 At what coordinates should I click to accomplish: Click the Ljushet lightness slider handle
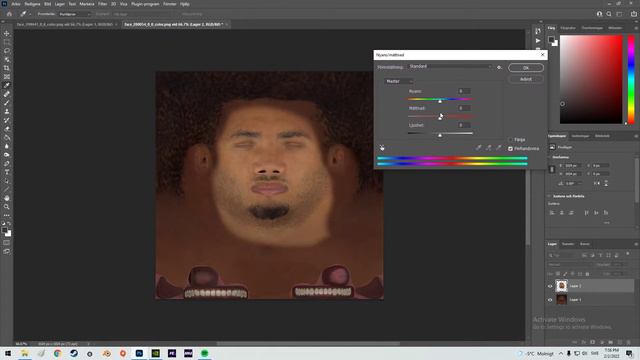point(440,135)
